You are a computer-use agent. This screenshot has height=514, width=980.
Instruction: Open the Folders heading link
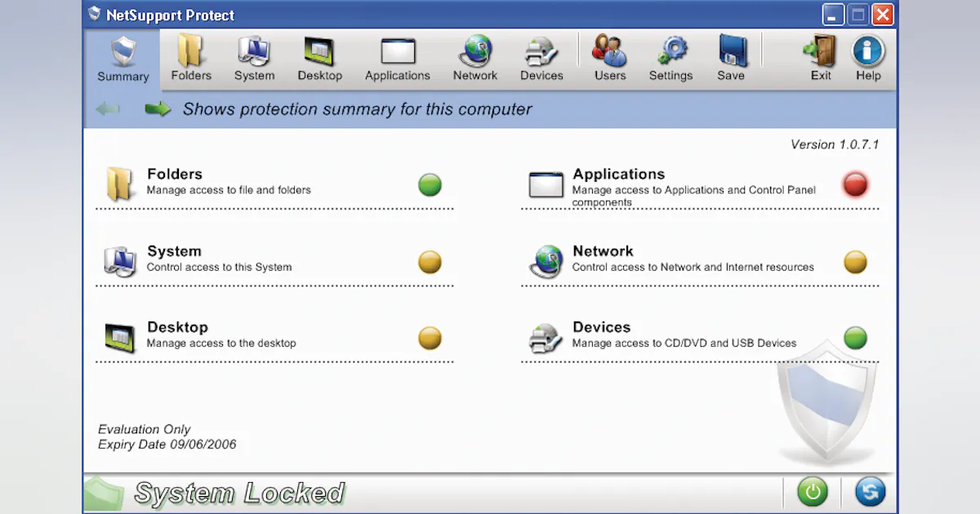click(x=175, y=174)
